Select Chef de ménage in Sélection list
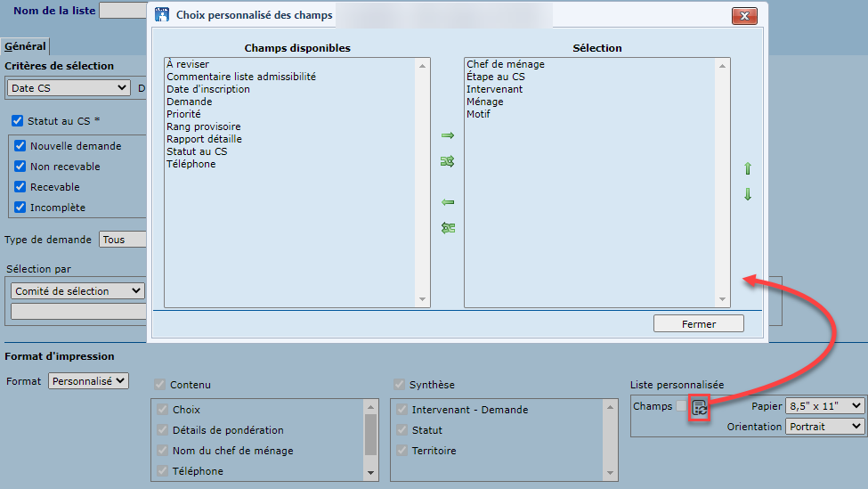The height and width of the screenshot is (489, 868). tap(505, 64)
